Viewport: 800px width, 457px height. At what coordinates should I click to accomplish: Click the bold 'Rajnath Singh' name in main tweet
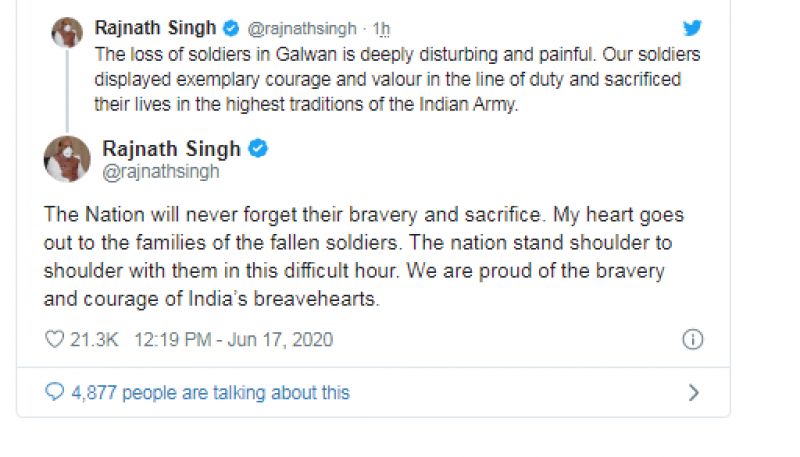(171, 149)
